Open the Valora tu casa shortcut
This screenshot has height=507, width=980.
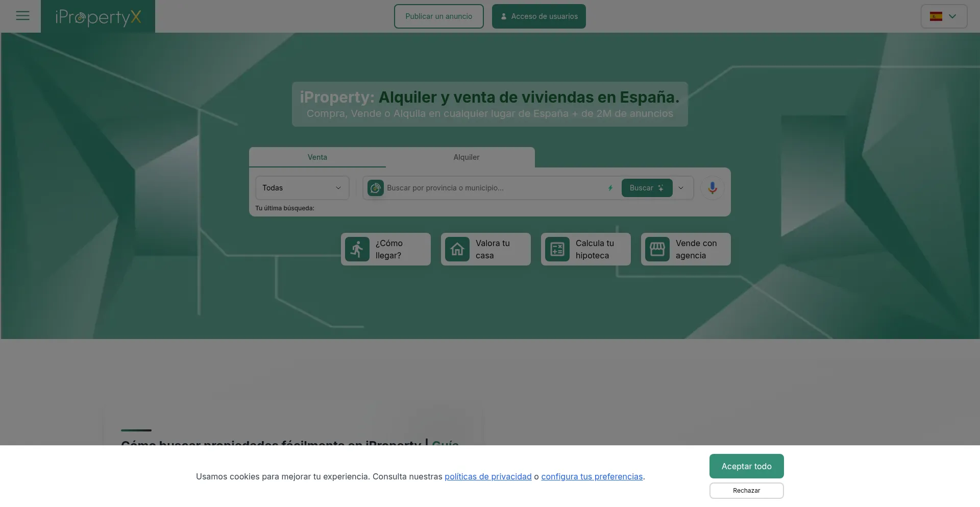pos(486,249)
